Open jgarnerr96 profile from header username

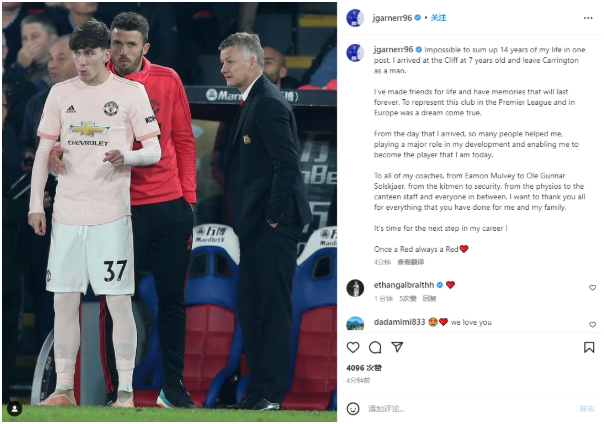392,18
